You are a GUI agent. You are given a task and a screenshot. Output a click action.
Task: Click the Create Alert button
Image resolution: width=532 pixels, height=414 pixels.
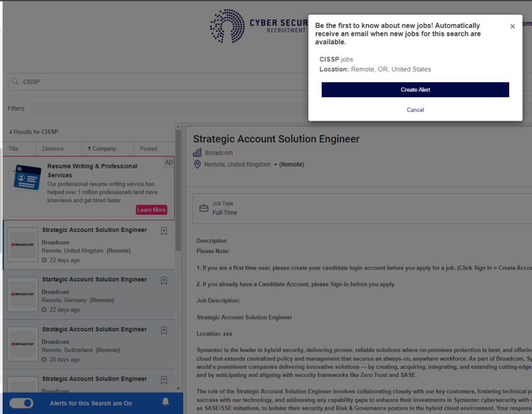click(x=415, y=89)
